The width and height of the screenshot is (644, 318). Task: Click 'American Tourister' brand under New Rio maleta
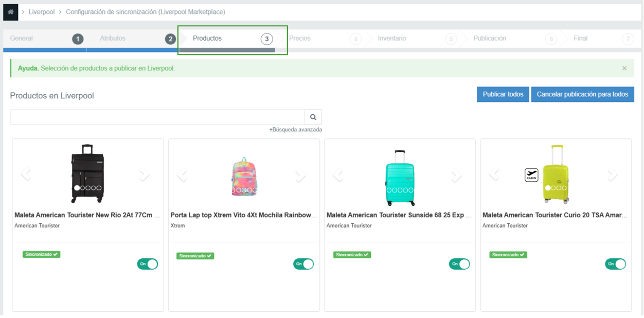[x=37, y=226]
